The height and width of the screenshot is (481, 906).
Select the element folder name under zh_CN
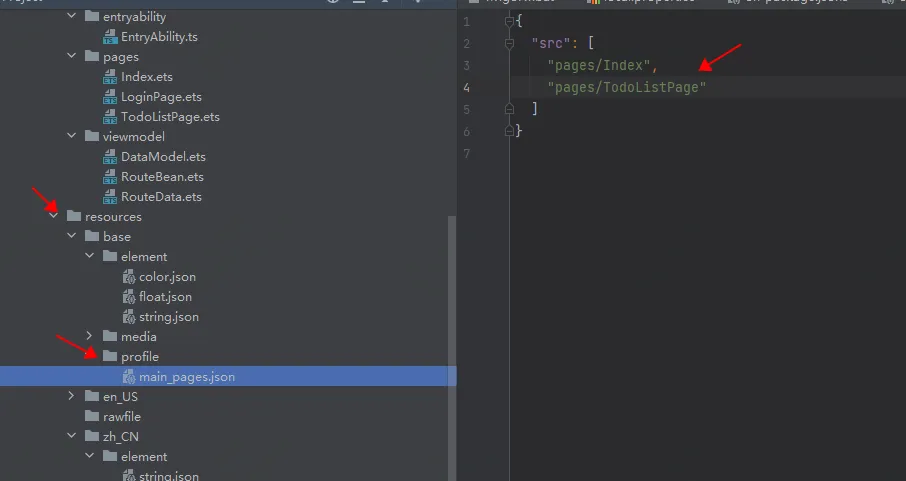pos(144,457)
